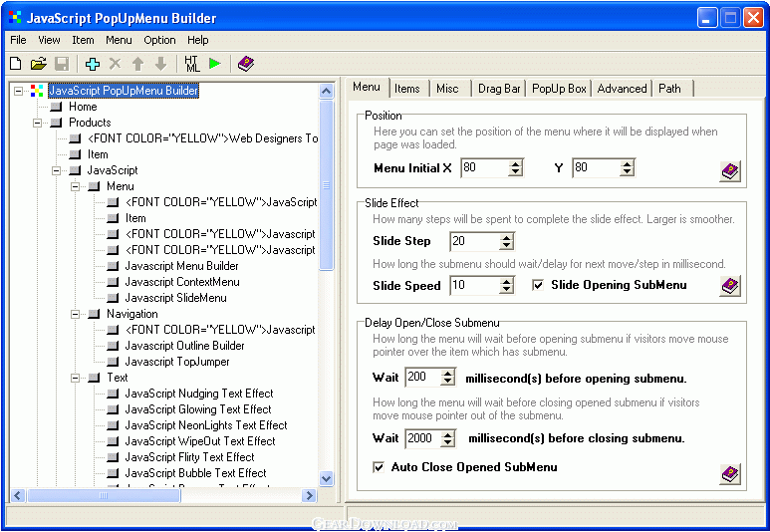Image resolution: width=770 pixels, height=532 pixels.
Task: Click the help book icon in Position group
Action: tap(730, 171)
